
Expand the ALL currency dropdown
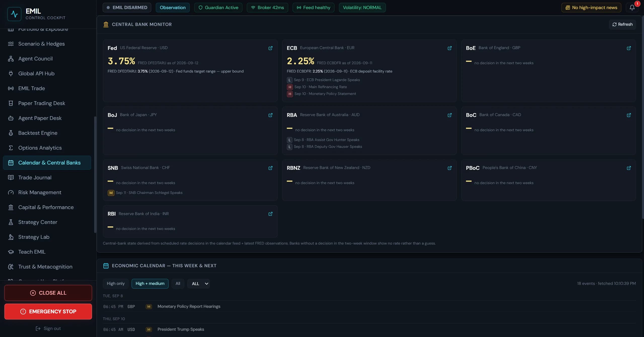tap(199, 284)
